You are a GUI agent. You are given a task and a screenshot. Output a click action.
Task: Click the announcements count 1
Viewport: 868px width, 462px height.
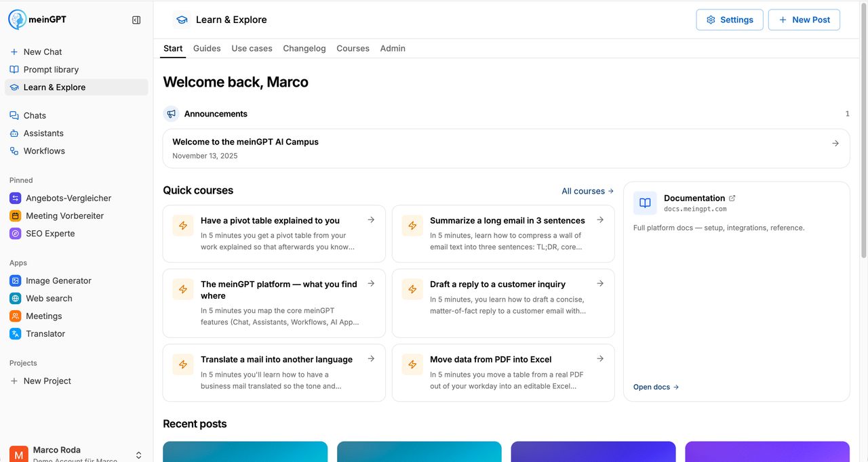point(847,114)
